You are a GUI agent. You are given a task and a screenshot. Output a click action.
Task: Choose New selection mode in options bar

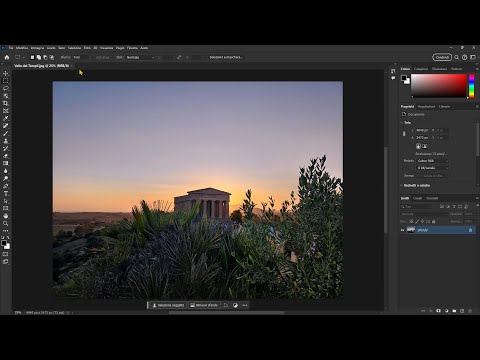coord(32,57)
